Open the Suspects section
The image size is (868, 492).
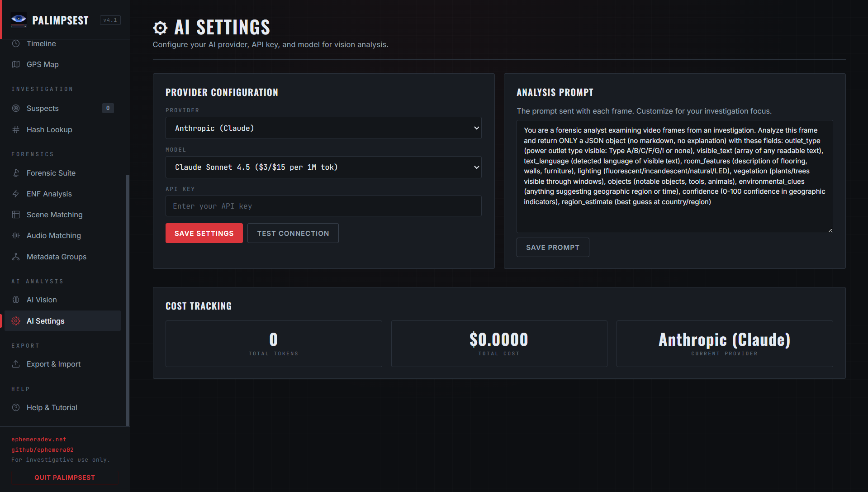tap(62, 108)
